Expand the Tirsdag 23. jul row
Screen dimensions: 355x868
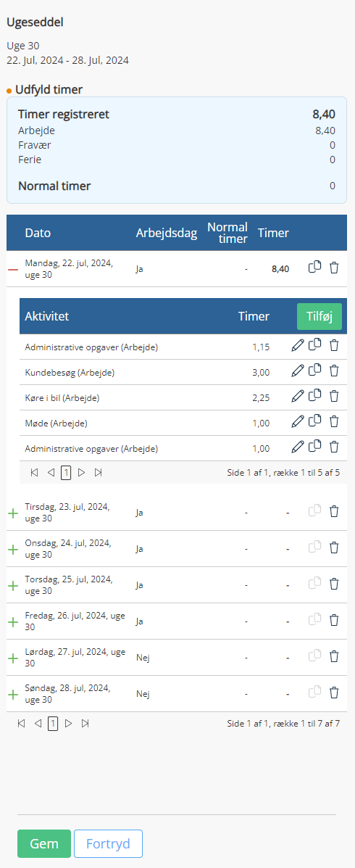coord(13,513)
